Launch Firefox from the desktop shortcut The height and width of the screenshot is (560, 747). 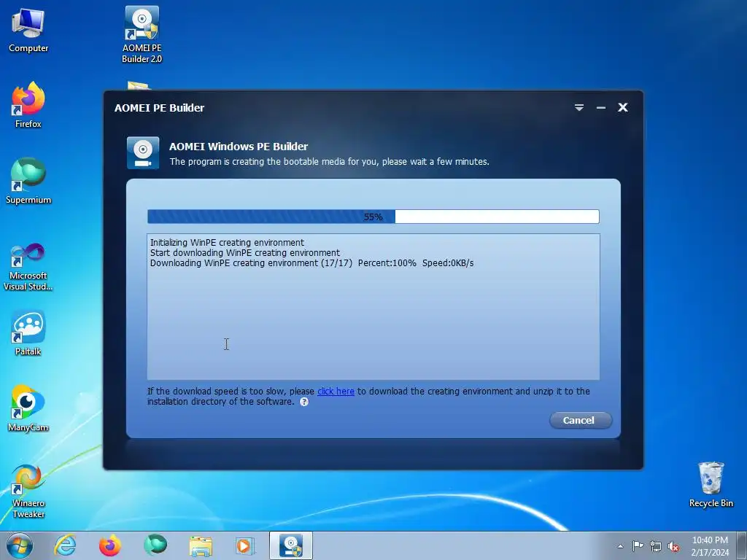tap(28, 105)
